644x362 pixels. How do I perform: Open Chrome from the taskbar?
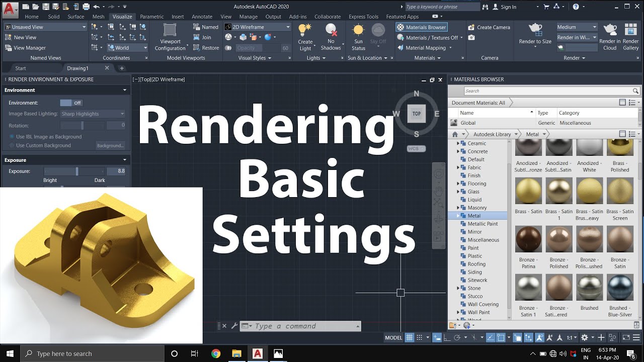click(x=216, y=353)
